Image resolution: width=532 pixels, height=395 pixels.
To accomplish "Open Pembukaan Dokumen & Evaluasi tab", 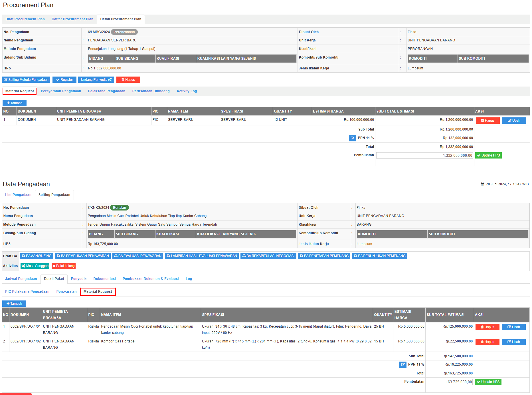I will pos(150,279).
